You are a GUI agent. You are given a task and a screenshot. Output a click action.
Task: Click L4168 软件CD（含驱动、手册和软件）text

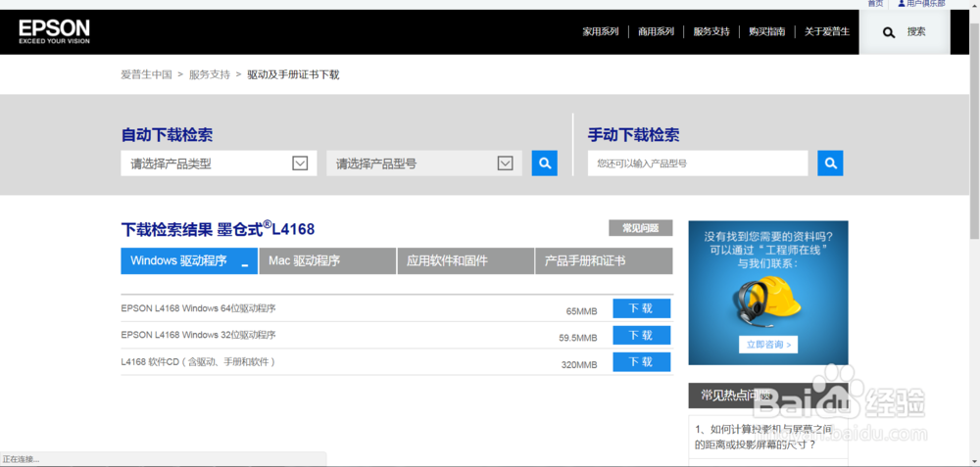tap(199, 362)
